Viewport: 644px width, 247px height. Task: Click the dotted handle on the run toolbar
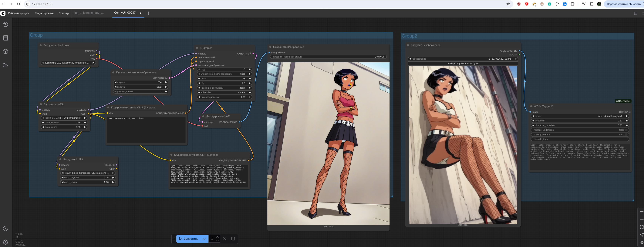(x=174, y=239)
